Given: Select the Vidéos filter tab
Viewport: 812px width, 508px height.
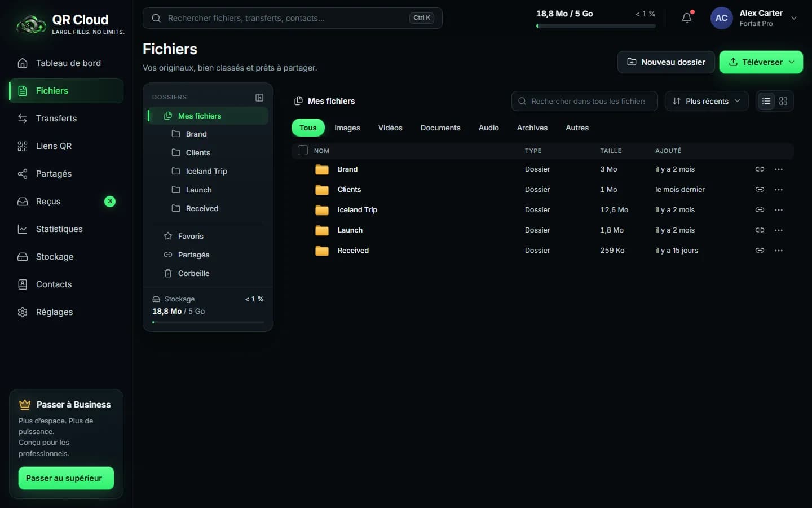Looking at the screenshot, I should pos(390,128).
